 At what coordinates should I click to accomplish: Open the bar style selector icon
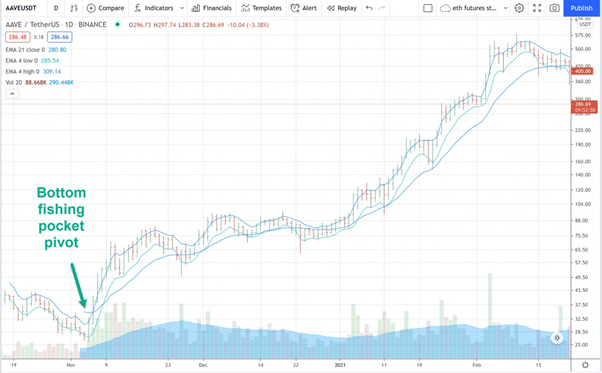[x=74, y=8]
